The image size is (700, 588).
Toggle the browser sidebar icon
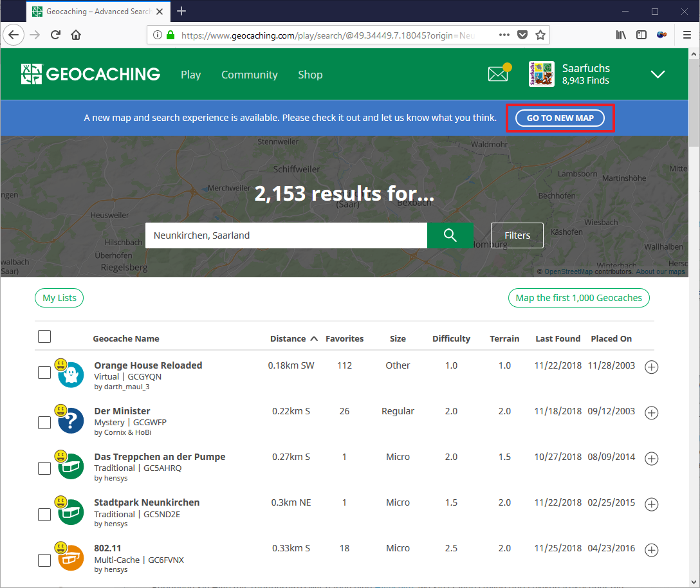pyautogui.click(x=641, y=35)
